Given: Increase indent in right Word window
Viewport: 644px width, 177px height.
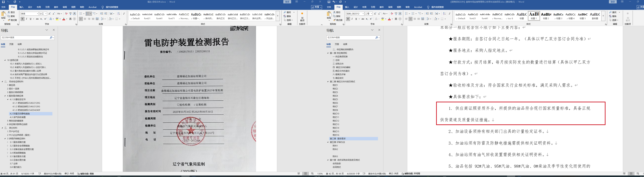Looking at the screenshot, I should point(431,14).
